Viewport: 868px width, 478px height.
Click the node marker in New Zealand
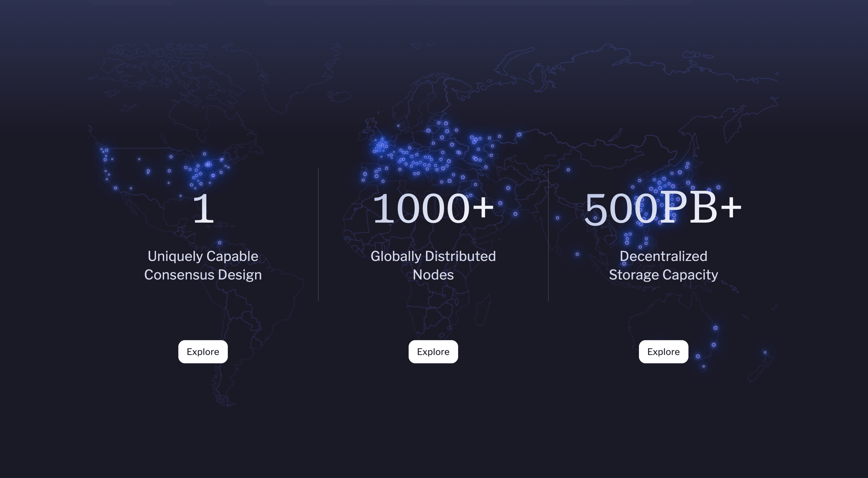click(765, 352)
